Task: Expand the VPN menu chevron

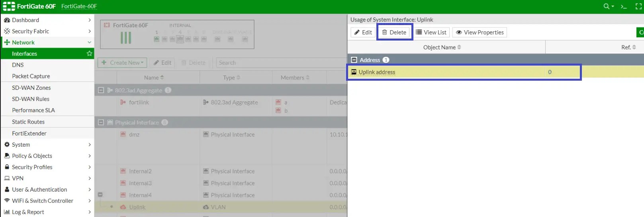Action: coord(89,178)
